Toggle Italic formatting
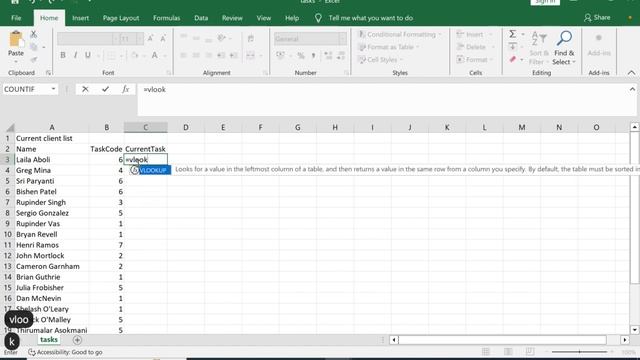The height and width of the screenshot is (360, 640). click(x=75, y=55)
